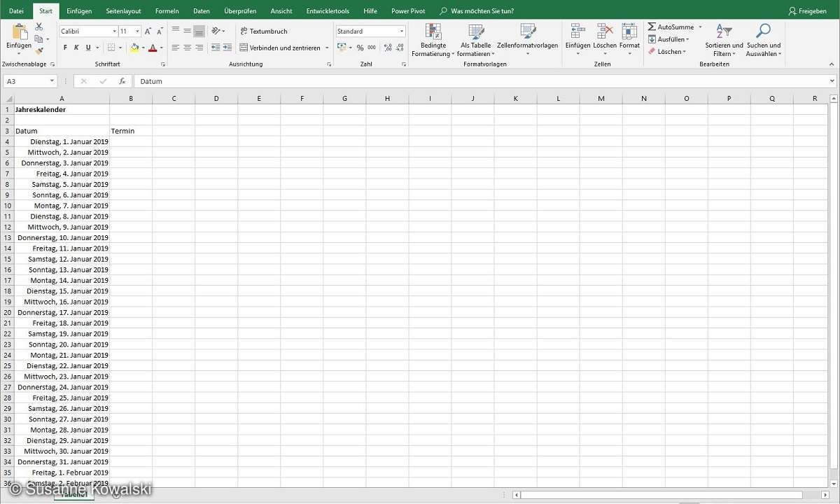
Task: Open the Calibri font name dropdown
Action: coord(114,31)
